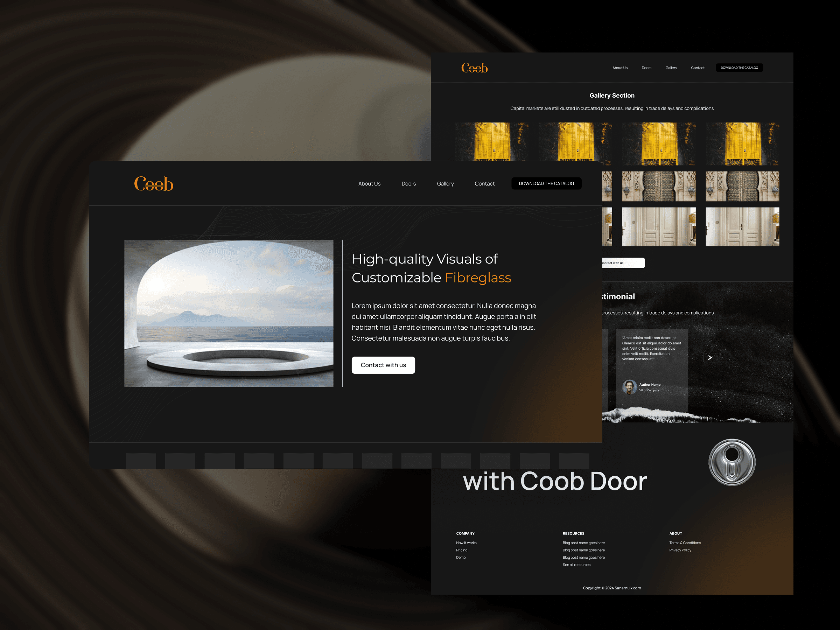Click the hero image of the seaside circular platform
840x630 pixels.
[229, 313]
